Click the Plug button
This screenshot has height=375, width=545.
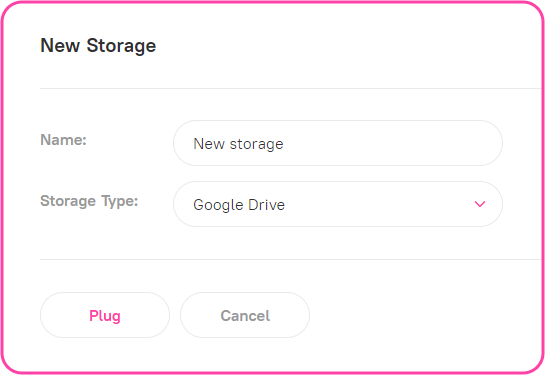click(105, 315)
